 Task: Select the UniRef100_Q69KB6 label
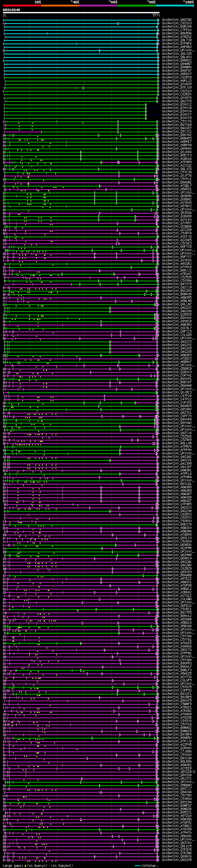click(177, 196)
